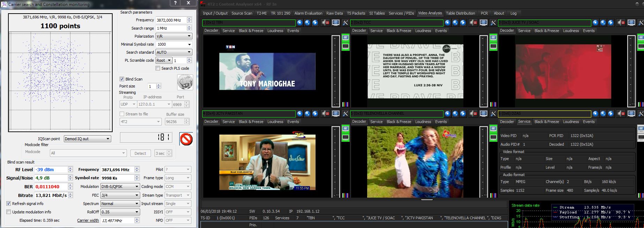Enable the Stream to file checkbox

[x=122, y=114]
